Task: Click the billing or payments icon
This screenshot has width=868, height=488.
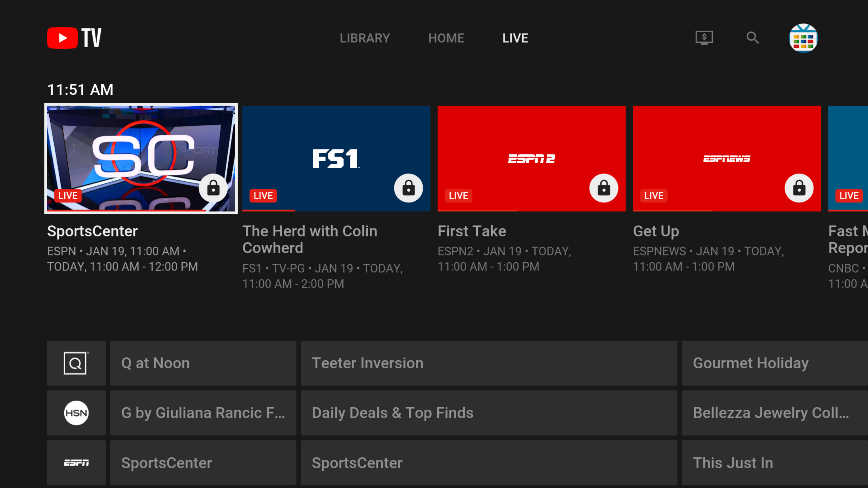Action: pyautogui.click(x=704, y=37)
